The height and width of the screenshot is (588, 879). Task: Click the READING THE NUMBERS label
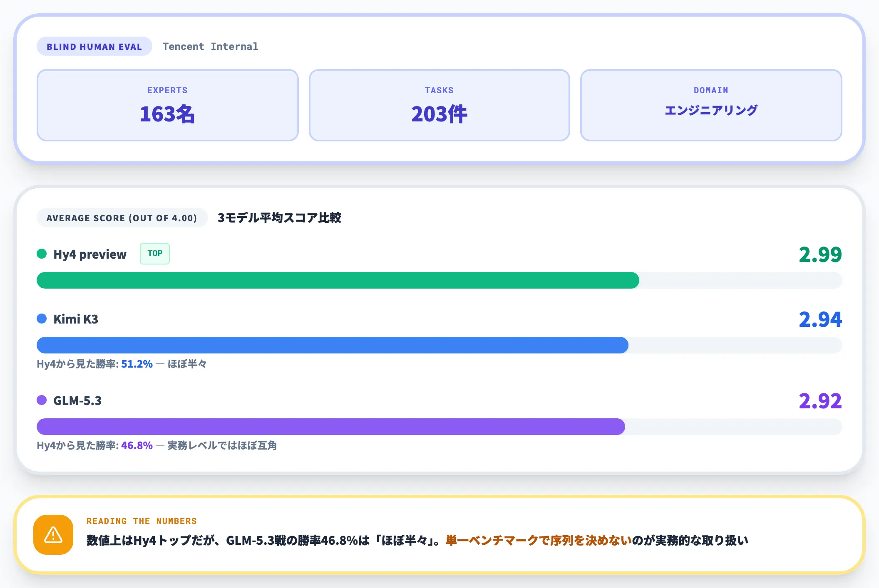pyautogui.click(x=142, y=521)
